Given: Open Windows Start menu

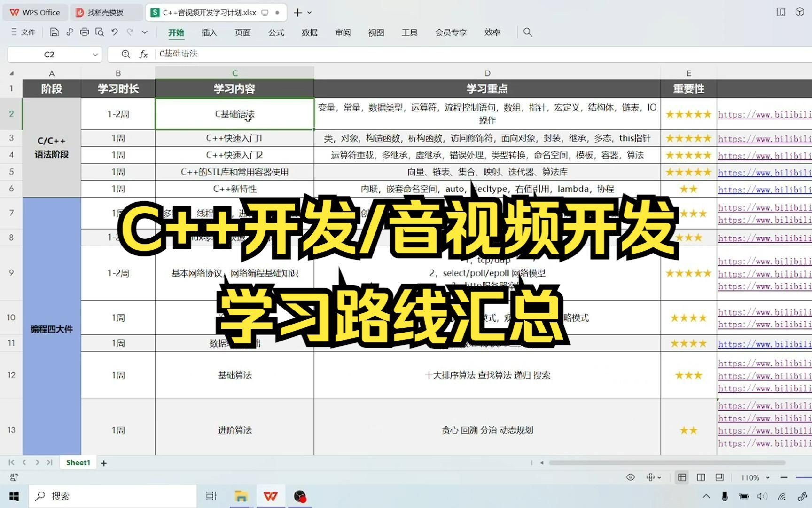Looking at the screenshot, I should pyautogui.click(x=14, y=496).
